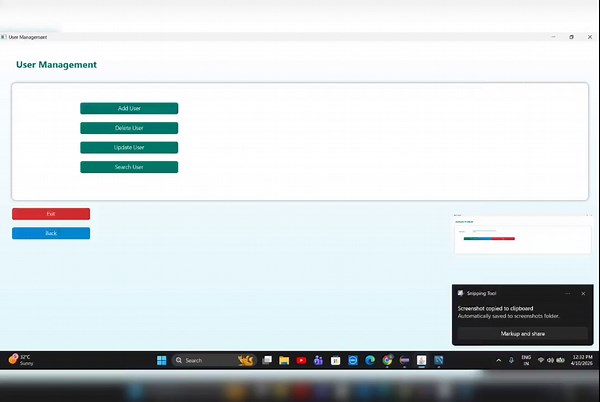Screen dimensions: 600x402
Task: Show hidden system tray icons
Action: [499, 360]
